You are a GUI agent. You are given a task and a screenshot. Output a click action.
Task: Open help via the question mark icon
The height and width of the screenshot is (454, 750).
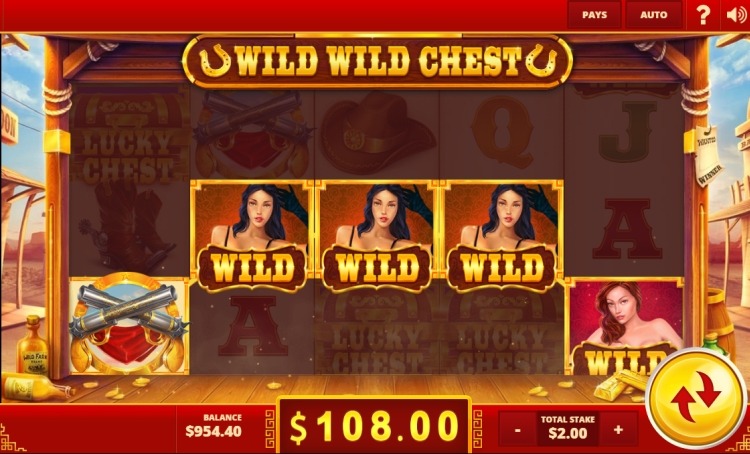pyautogui.click(x=703, y=15)
